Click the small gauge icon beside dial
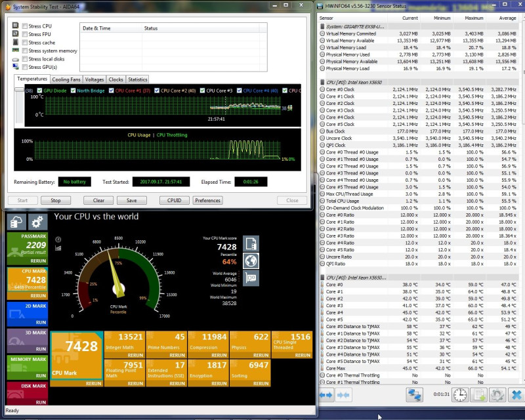 58,240
